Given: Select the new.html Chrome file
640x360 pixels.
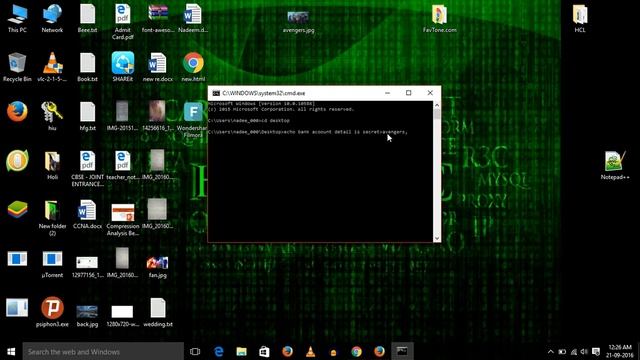Looking at the screenshot, I should tap(193, 68).
